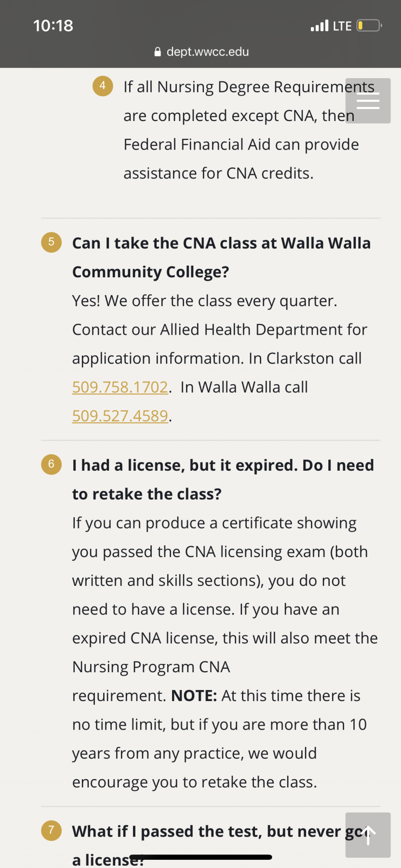Tap the iOS home indicator bar
Screen dimensions: 401x868
[x=200, y=857]
